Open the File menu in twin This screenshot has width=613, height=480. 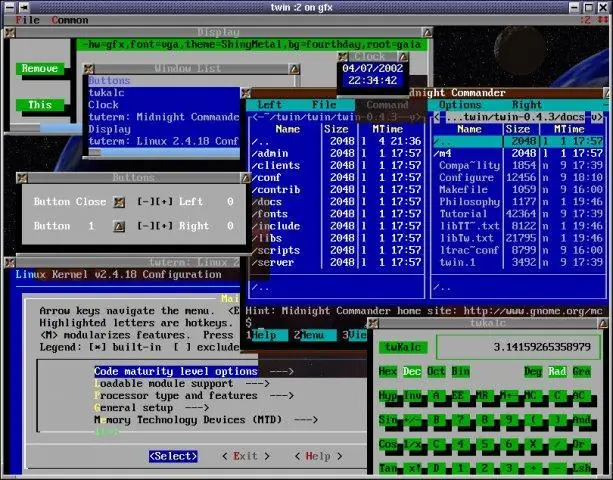point(27,20)
